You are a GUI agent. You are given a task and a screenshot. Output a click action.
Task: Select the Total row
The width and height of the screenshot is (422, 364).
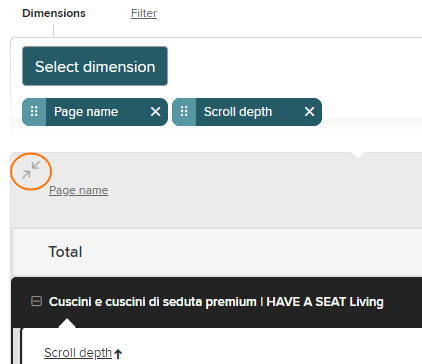coord(217,252)
